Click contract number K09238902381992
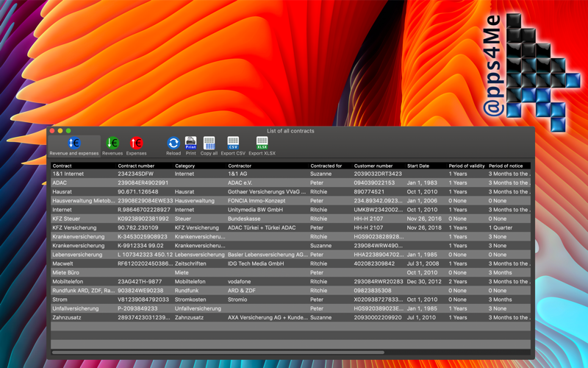The image size is (588, 368). pyautogui.click(x=143, y=219)
